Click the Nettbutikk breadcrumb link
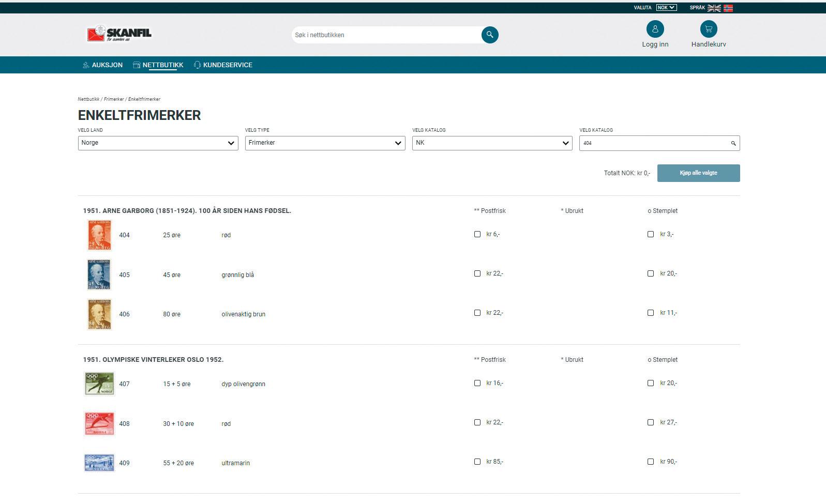 88,99
